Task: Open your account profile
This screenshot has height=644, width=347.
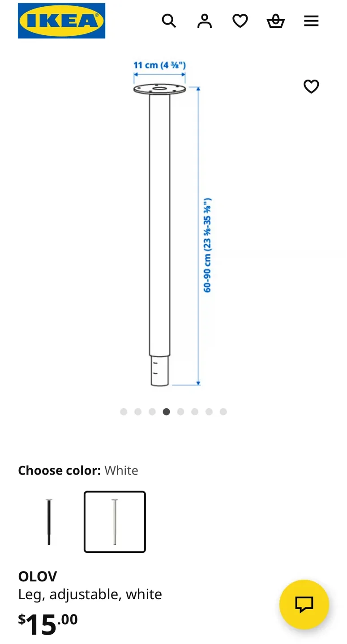Action: (x=205, y=21)
